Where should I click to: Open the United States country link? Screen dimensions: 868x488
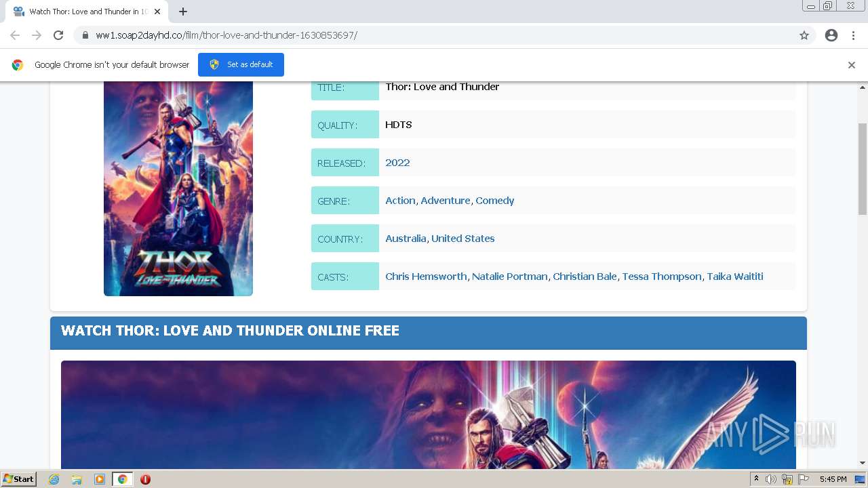[x=463, y=239]
